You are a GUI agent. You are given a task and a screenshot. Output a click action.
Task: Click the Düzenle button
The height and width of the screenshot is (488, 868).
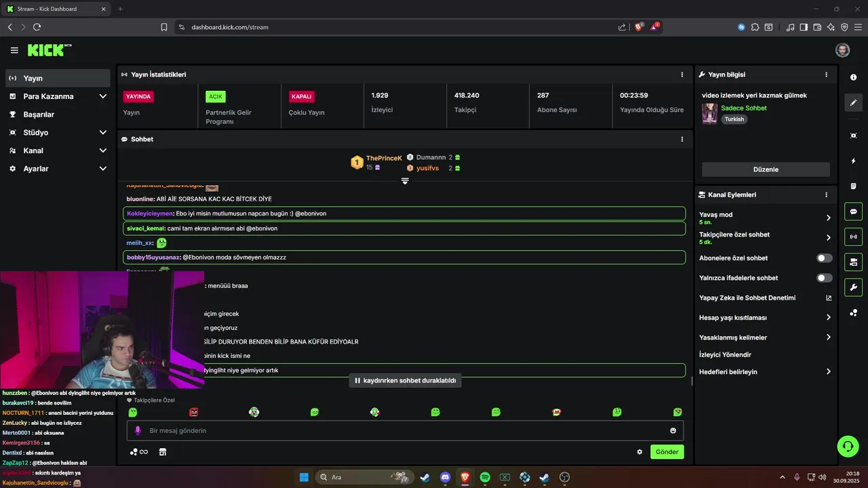pyautogui.click(x=766, y=169)
